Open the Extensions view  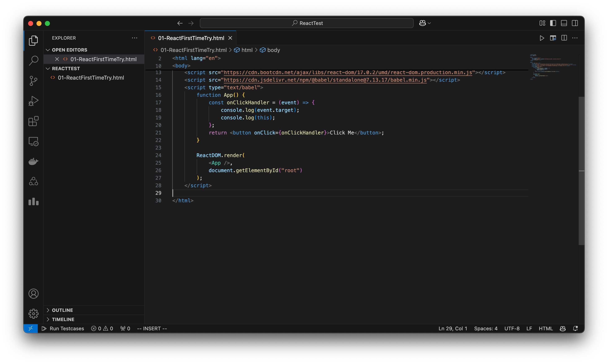point(33,121)
